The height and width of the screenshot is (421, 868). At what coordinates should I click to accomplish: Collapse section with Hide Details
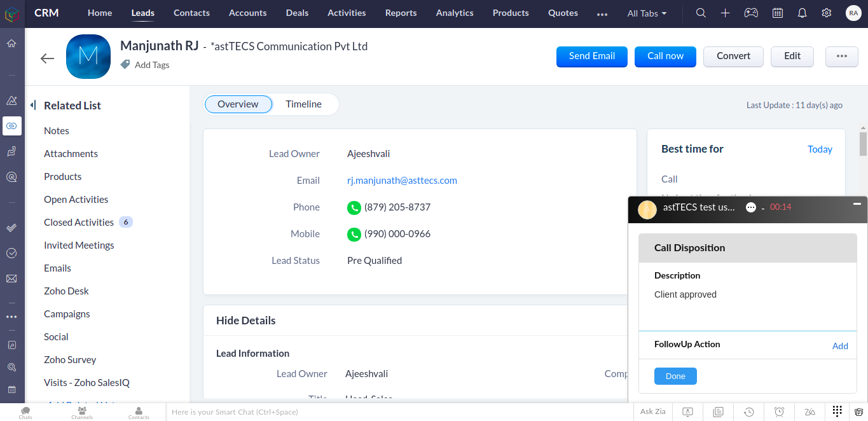(x=245, y=321)
